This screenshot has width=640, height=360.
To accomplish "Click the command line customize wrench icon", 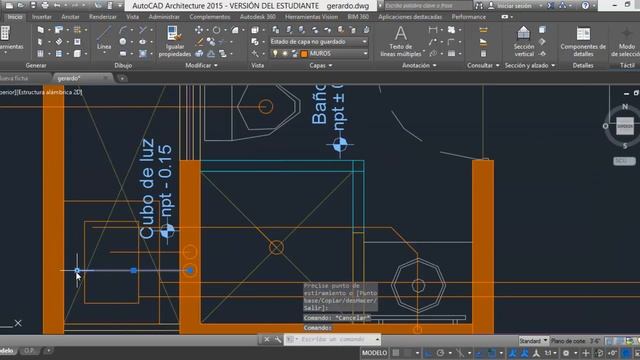I will [278, 339].
